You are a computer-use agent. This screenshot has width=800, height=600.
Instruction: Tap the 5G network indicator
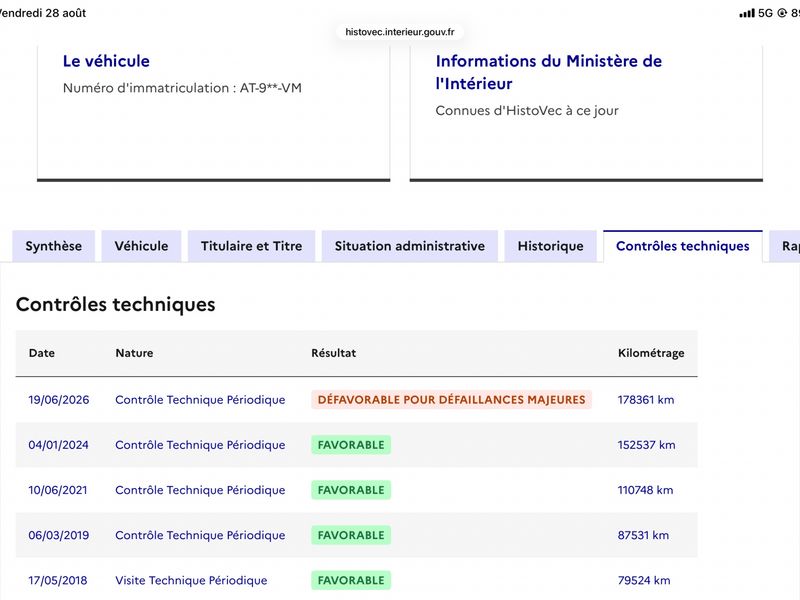pos(765,13)
